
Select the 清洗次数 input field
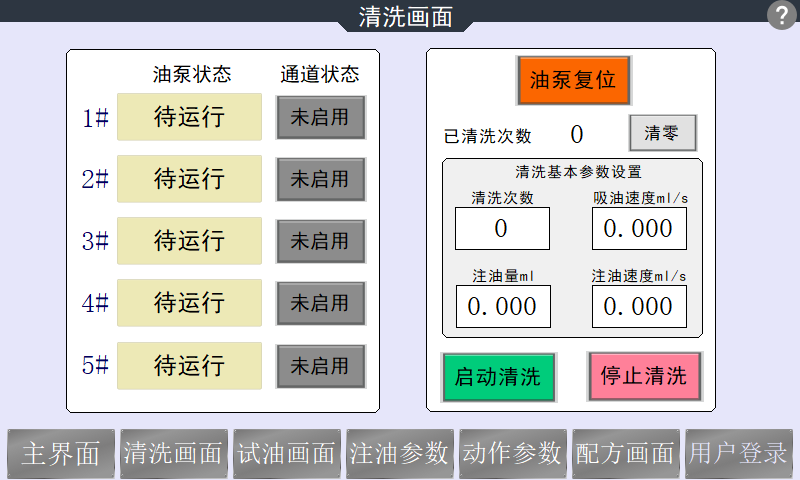(502, 229)
